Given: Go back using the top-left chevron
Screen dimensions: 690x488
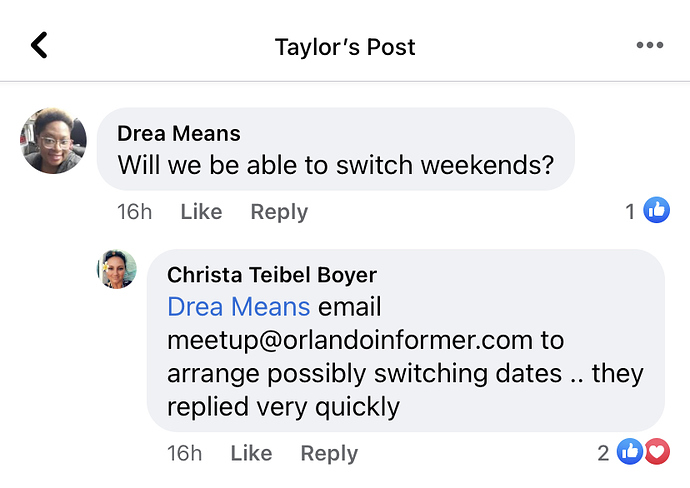Looking at the screenshot, I should [x=40, y=46].
